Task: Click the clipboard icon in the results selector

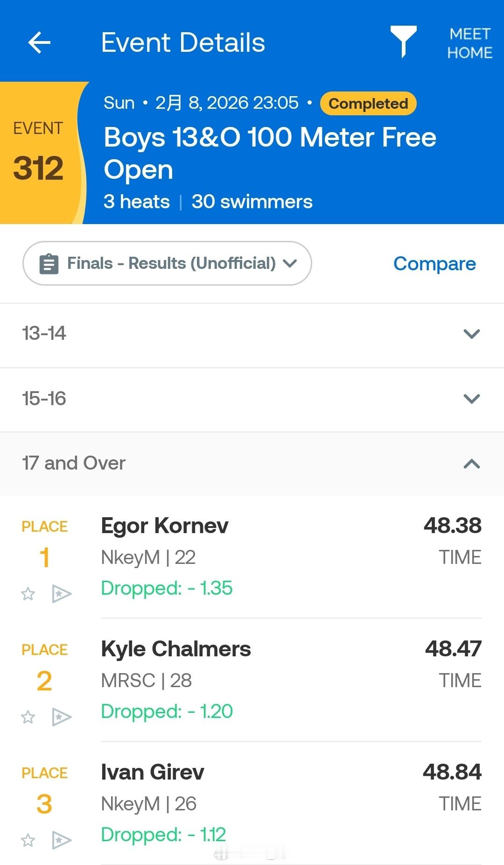Action: pos(51,263)
